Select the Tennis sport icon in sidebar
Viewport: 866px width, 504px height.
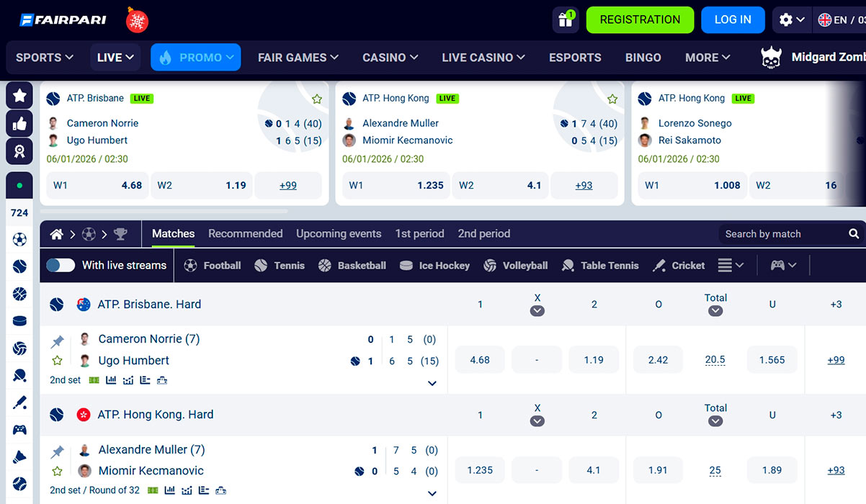[19, 266]
